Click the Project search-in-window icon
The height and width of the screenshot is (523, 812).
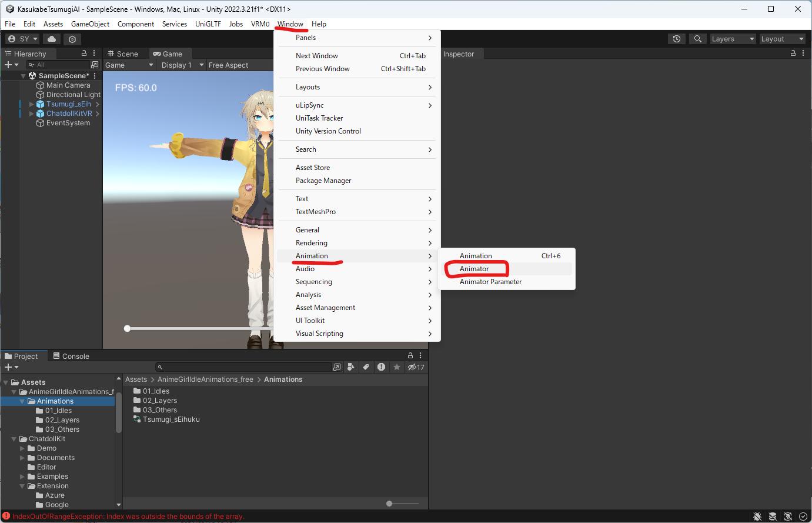click(337, 367)
